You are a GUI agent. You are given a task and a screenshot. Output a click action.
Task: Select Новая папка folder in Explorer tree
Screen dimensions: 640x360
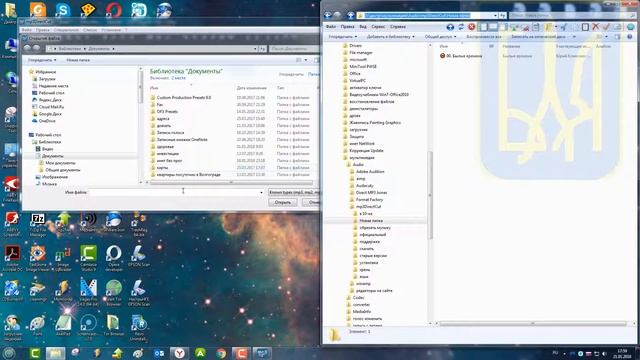[x=367, y=220]
